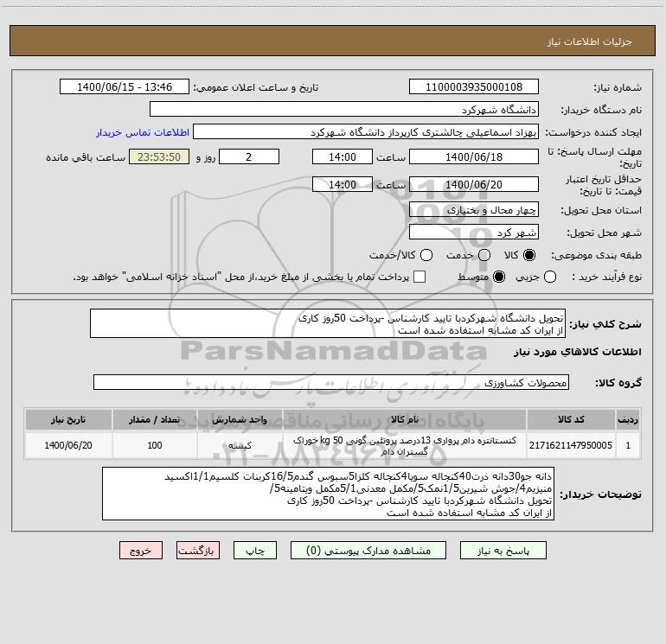Click the گروه کالا field محصولات کشاورزی
Viewport: 666px width, 644px height.
point(331,382)
